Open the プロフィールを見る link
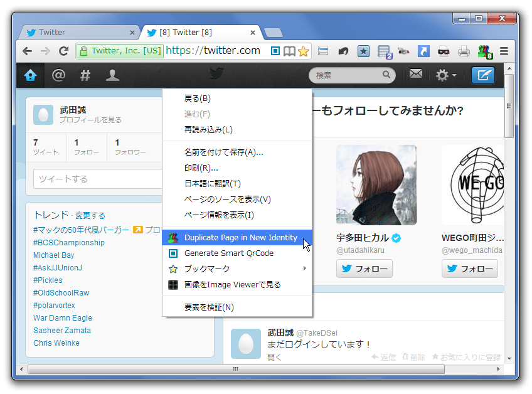532x394 pixels. point(90,120)
